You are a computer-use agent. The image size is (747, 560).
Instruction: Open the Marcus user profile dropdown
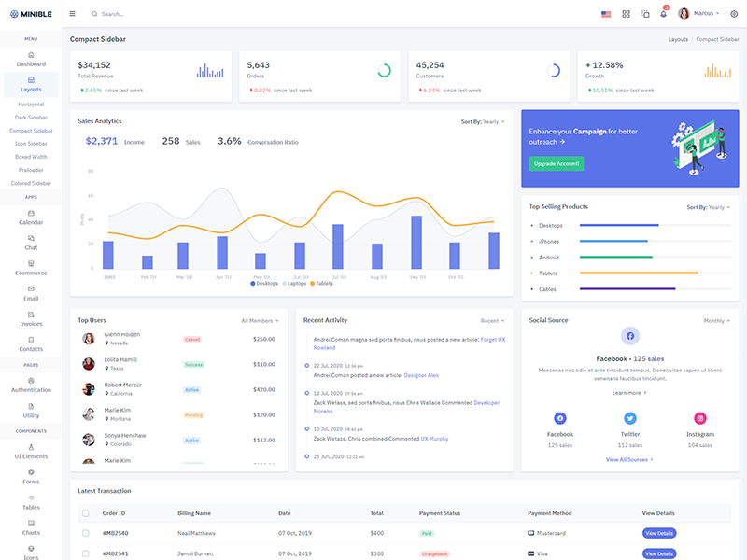pos(699,14)
